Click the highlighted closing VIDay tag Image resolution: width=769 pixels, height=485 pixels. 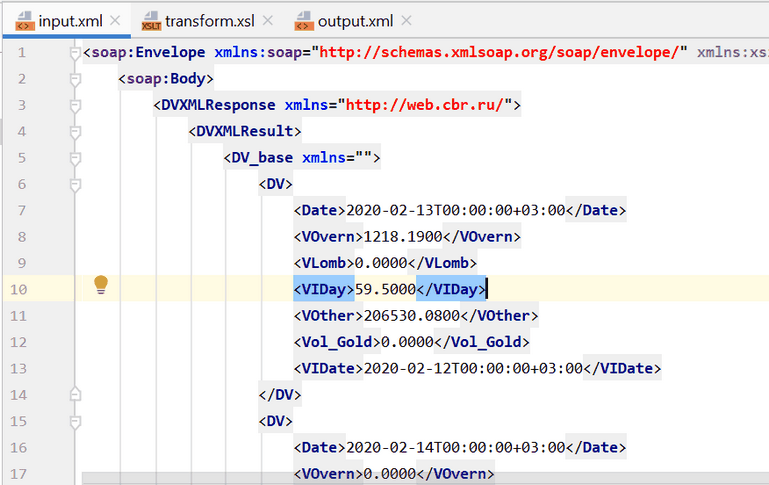point(450,289)
